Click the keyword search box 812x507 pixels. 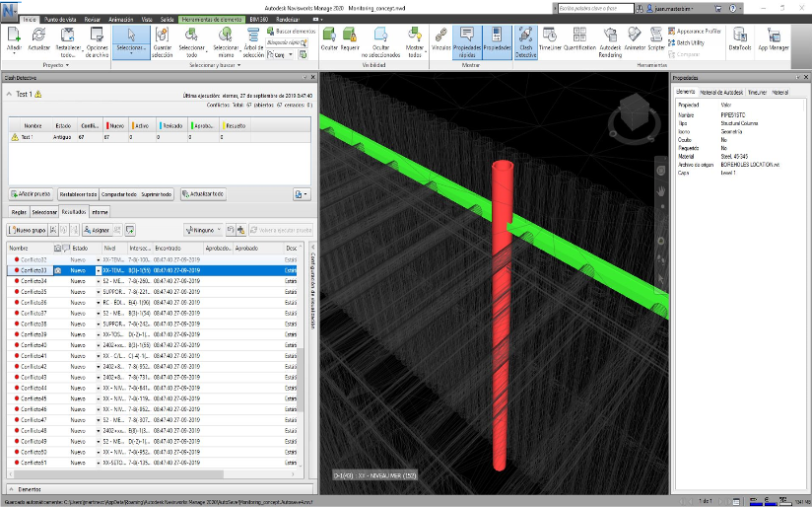point(596,8)
